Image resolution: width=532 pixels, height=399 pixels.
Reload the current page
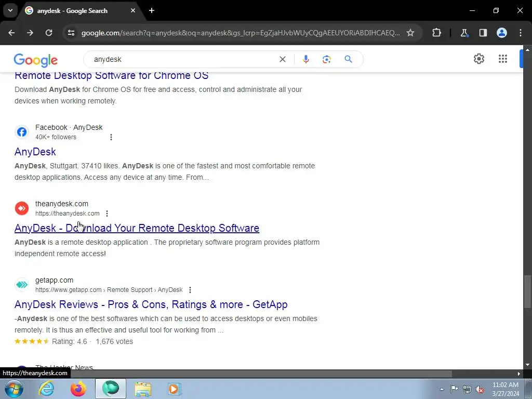49,33
